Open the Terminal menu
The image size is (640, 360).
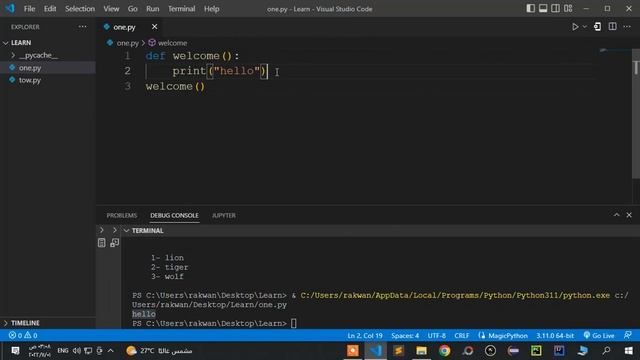tap(182, 9)
